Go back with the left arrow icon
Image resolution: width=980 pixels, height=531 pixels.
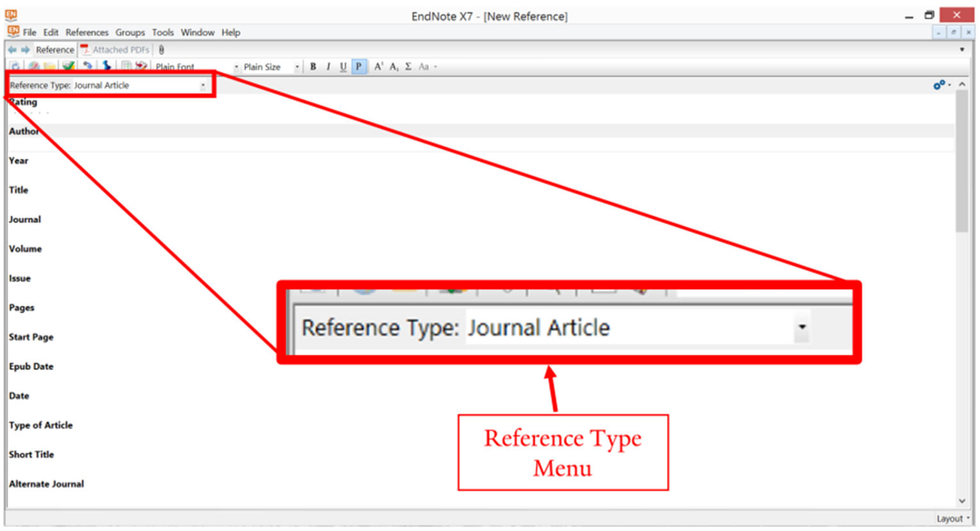pyautogui.click(x=12, y=50)
